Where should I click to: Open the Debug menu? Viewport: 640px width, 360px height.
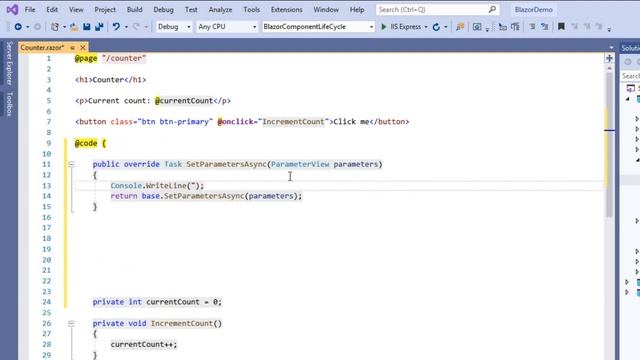[163, 9]
